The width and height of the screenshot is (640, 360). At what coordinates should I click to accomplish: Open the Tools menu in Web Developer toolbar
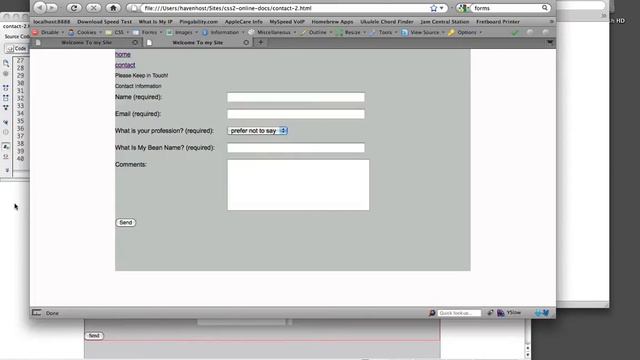pos(383,32)
